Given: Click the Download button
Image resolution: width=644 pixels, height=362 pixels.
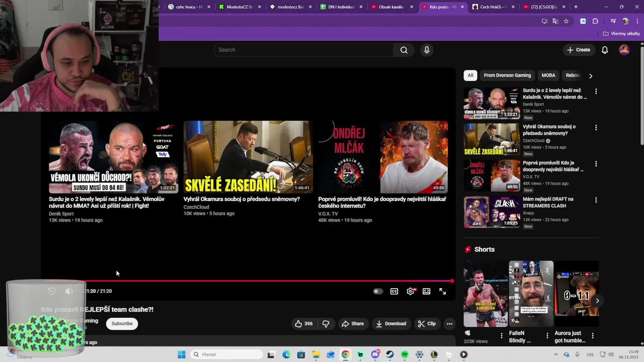Looking at the screenshot, I should (391, 324).
